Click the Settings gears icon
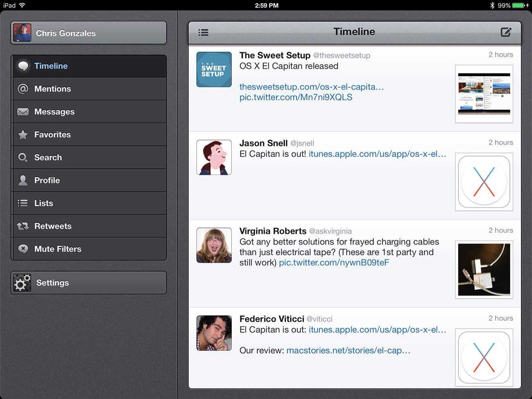The height and width of the screenshot is (399, 532). pos(22,282)
